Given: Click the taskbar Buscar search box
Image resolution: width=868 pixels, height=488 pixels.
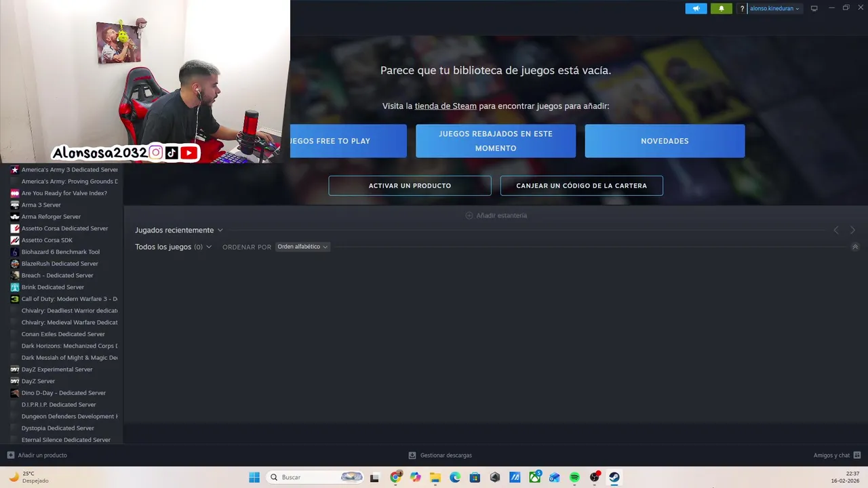Looking at the screenshot, I should pos(315,477).
